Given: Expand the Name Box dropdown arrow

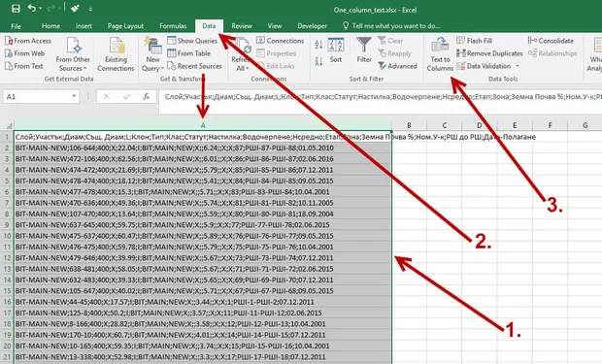Looking at the screenshot, I should pyautogui.click(x=74, y=96).
